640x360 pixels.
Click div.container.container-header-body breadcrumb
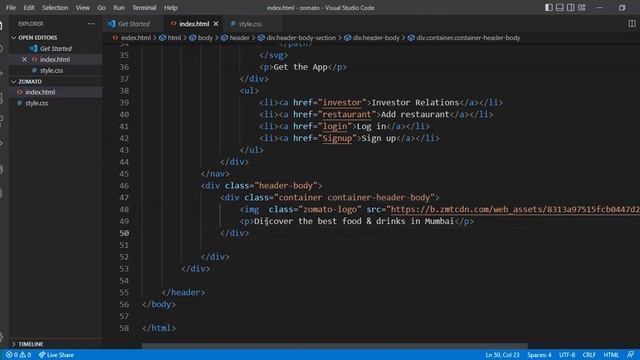pos(464,38)
